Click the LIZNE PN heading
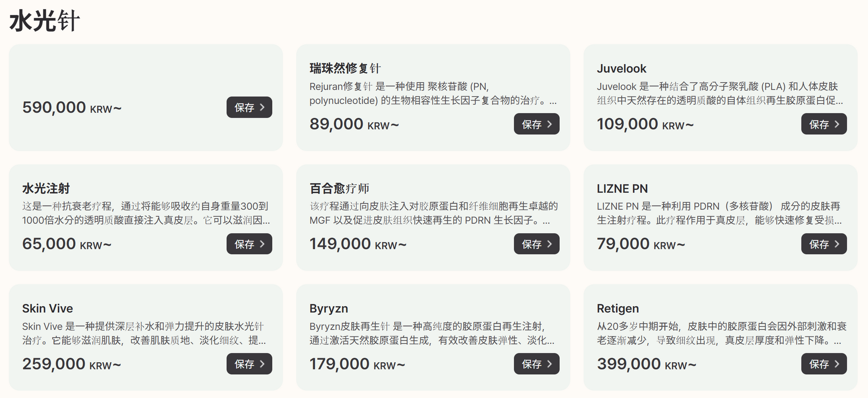 [x=622, y=189]
